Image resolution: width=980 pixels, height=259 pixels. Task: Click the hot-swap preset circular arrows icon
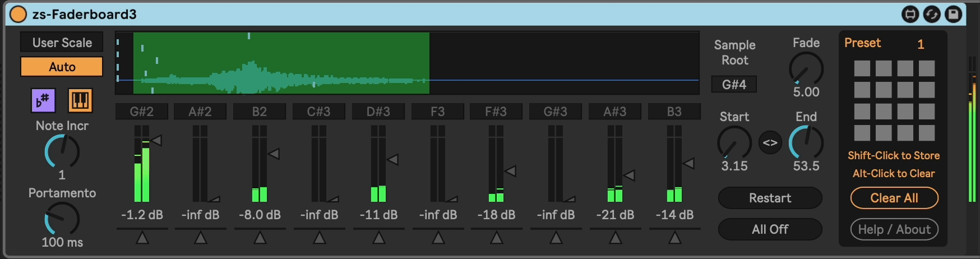[932, 14]
